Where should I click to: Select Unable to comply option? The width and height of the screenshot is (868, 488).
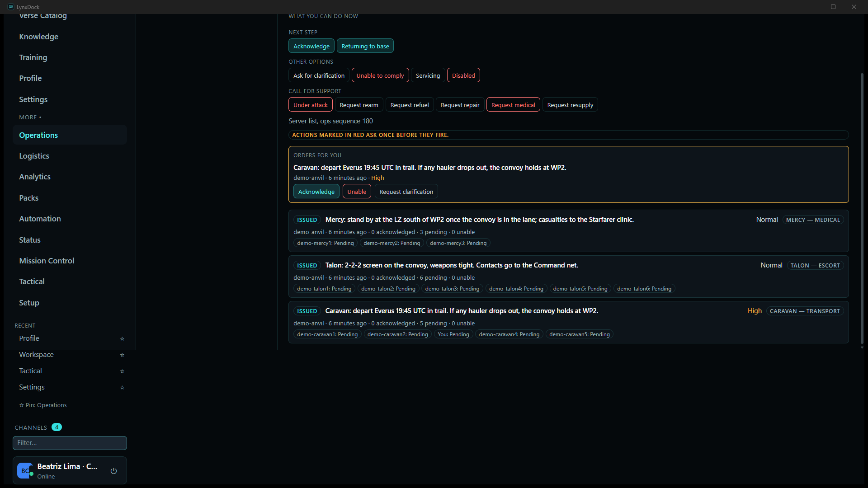(380, 75)
